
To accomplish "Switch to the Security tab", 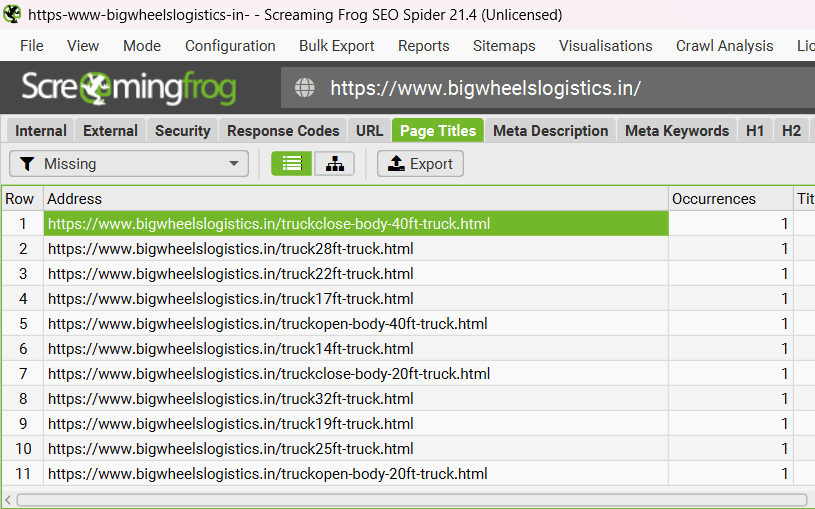I will 182,130.
